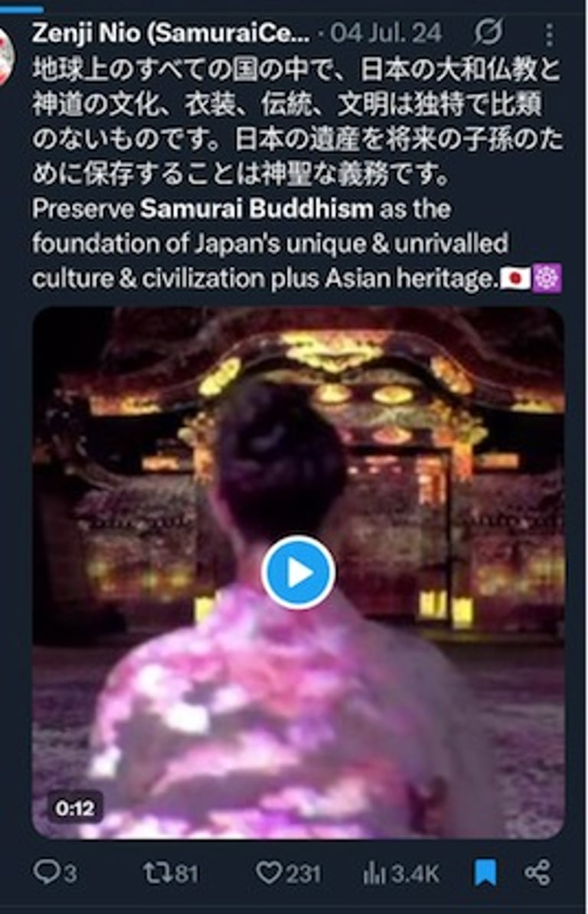Open the views analytics bar-chart icon
Image resolution: width=588 pixels, height=914 pixels.
click(x=374, y=873)
